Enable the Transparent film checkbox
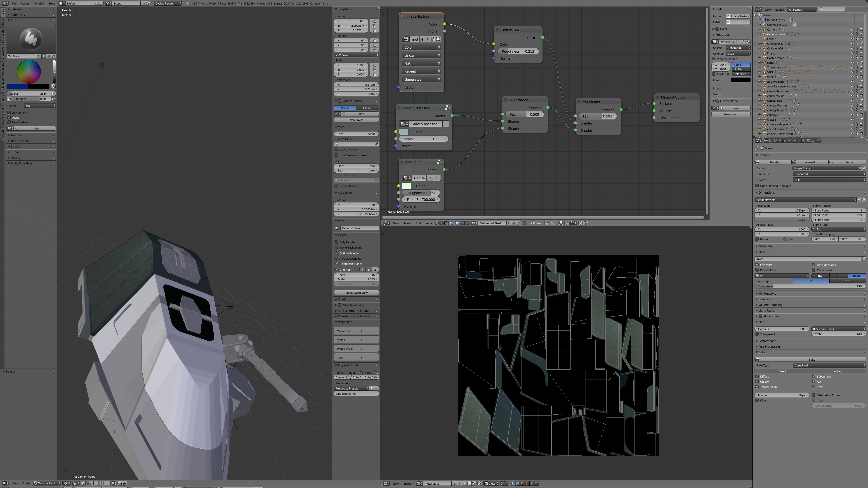868x488 pixels. pos(757,334)
